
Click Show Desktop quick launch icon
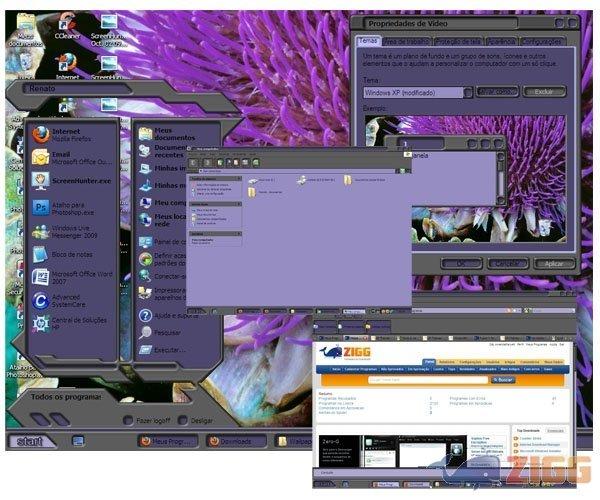[78, 441]
